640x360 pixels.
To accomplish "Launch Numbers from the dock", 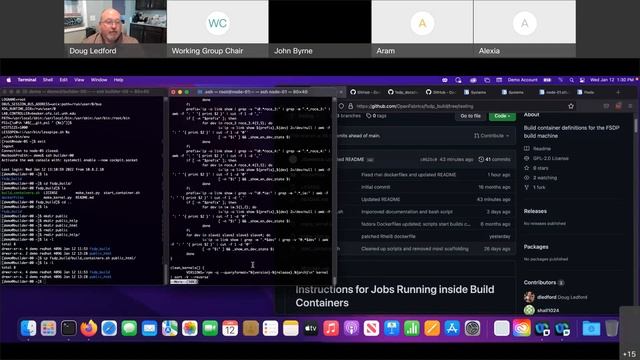I will [412, 328].
